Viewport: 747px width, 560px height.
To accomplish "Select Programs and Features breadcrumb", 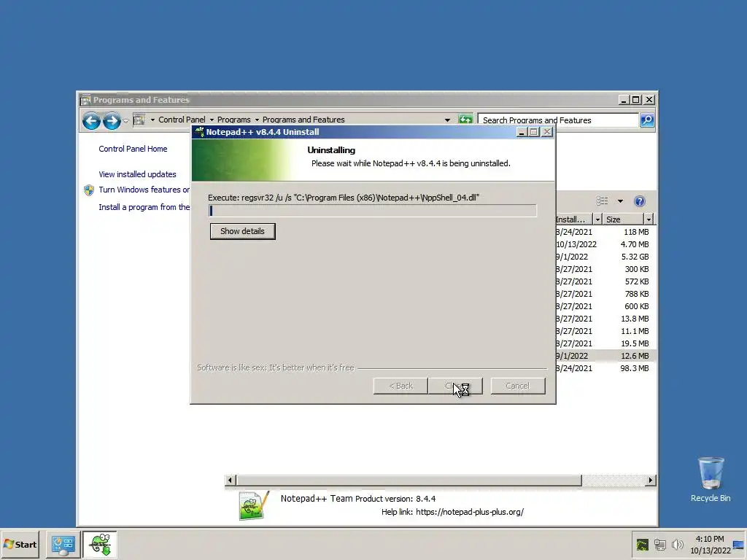I will (x=303, y=120).
